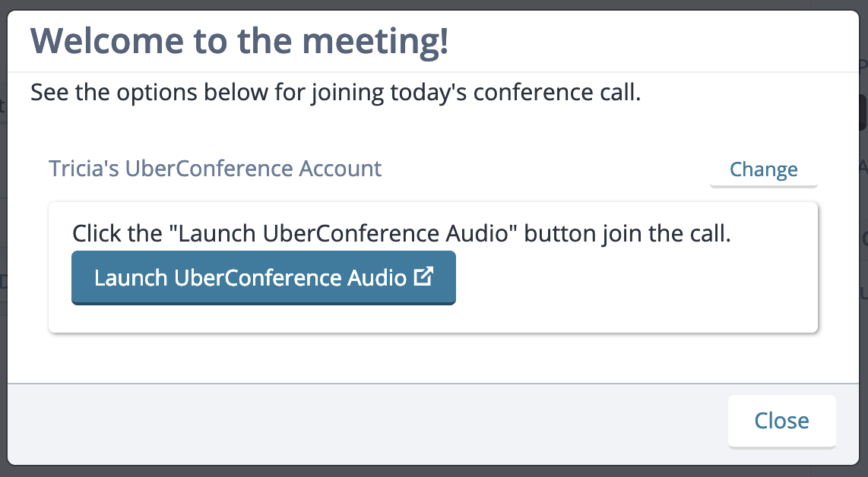The width and height of the screenshot is (868, 477).
Task: Click the Launch UberConference Audio button text
Action: (x=251, y=277)
